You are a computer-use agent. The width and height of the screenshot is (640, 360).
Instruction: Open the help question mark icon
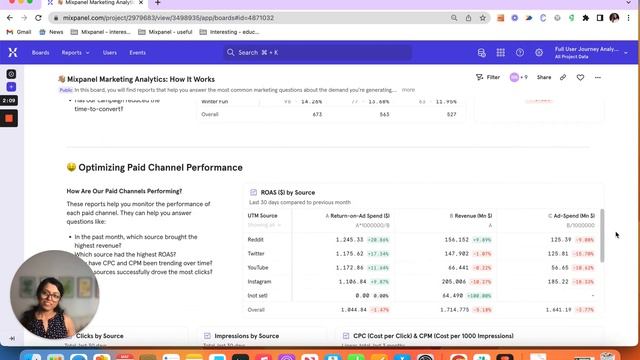520,53
